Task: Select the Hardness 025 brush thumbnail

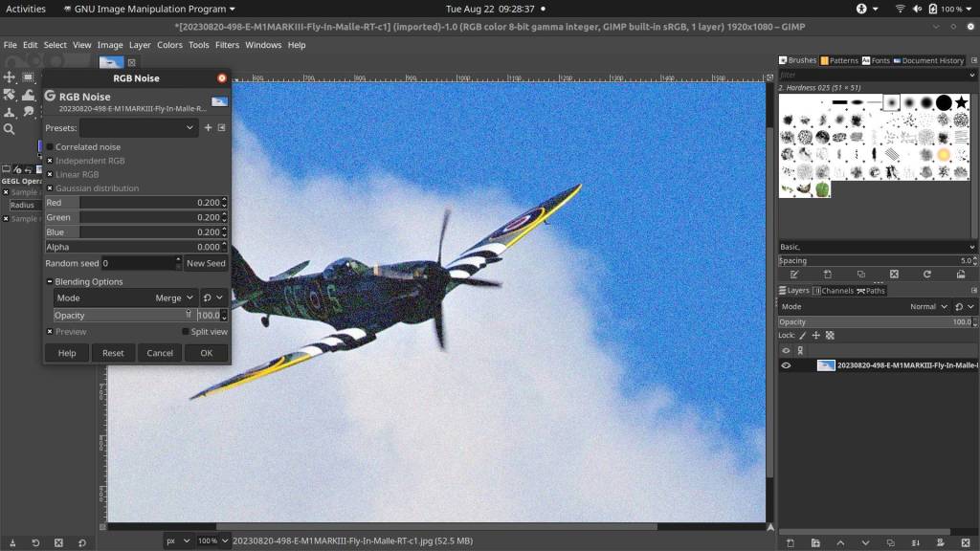Action: click(892, 102)
